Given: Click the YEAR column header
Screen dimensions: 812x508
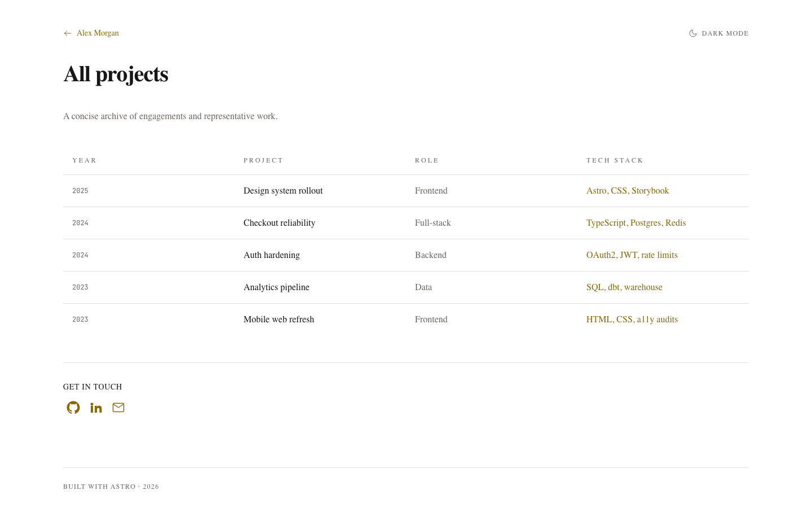Looking at the screenshot, I should click(85, 160).
